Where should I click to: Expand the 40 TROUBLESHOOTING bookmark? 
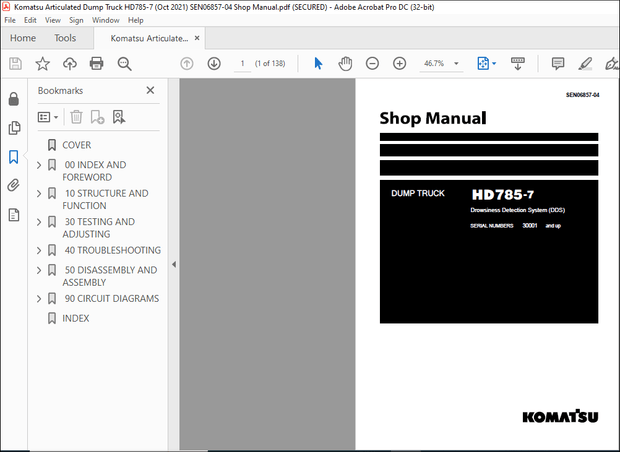coord(39,250)
